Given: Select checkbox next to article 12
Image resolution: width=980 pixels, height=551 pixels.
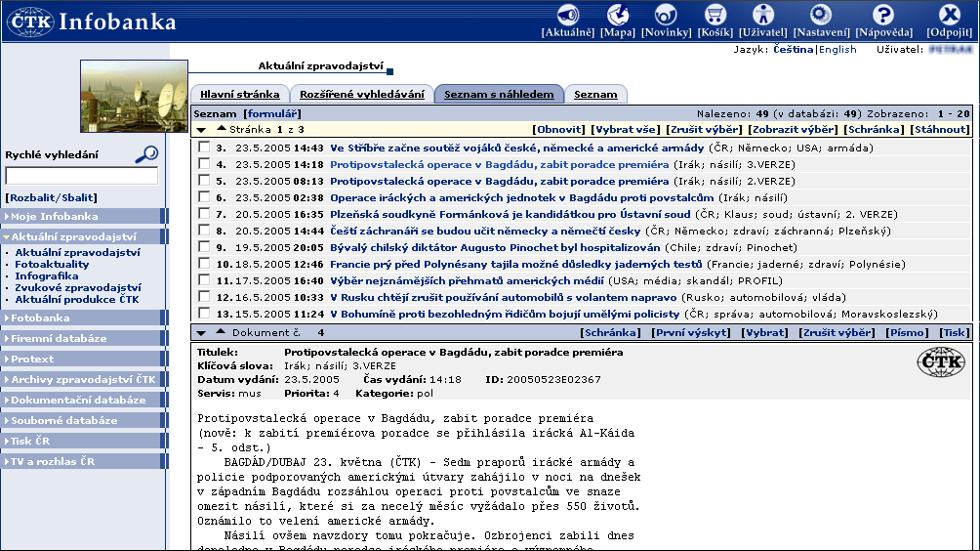Looking at the screenshot, I should [x=203, y=297].
